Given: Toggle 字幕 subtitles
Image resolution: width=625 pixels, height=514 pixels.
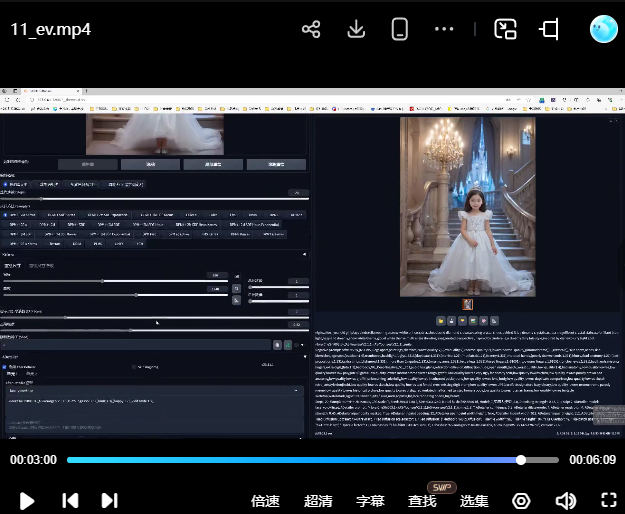Looking at the screenshot, I should 370,501.
